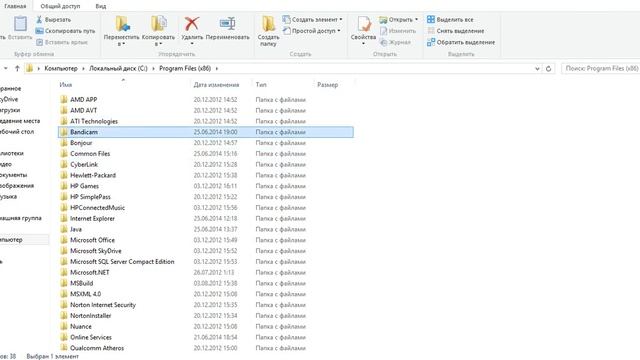Switch to the Вид ribbon tab
The height and width of the screenshot is (360, 640).
(x=101, y=6)
